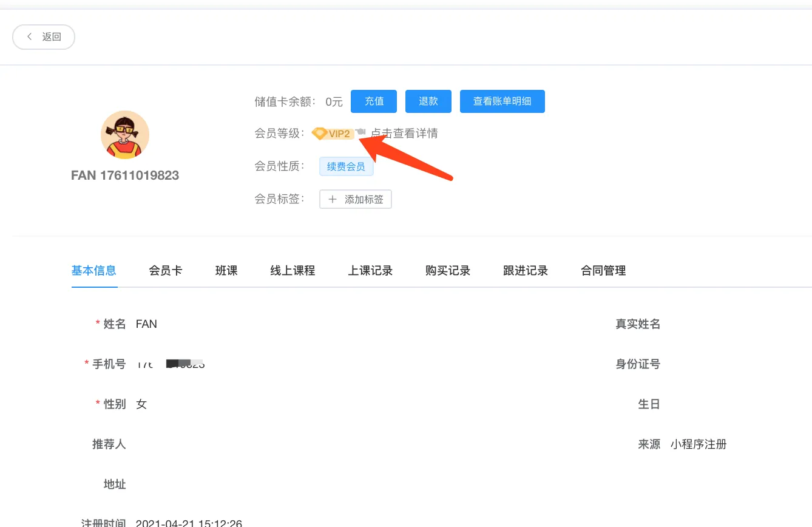Click the plus 添加标签 button

point(356,199)
